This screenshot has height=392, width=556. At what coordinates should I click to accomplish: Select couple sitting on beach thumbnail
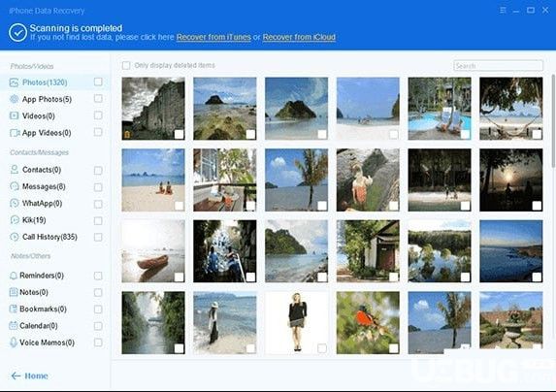[153, 180]
